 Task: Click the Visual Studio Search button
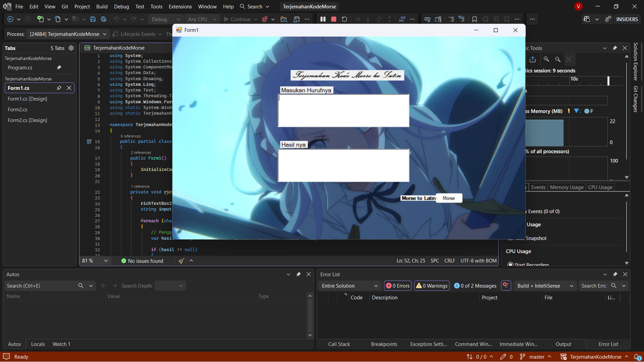tap(255, 6)
